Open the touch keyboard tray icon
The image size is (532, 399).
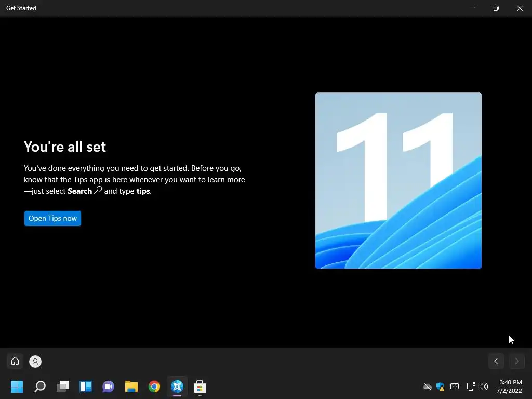[455, 387]
